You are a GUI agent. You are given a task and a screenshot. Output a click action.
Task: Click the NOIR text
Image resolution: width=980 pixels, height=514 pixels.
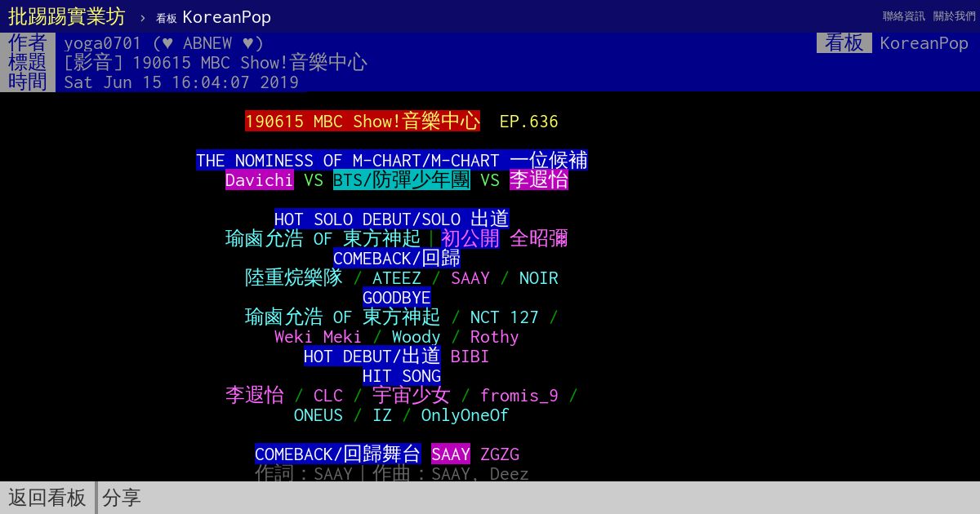[539, 278]
